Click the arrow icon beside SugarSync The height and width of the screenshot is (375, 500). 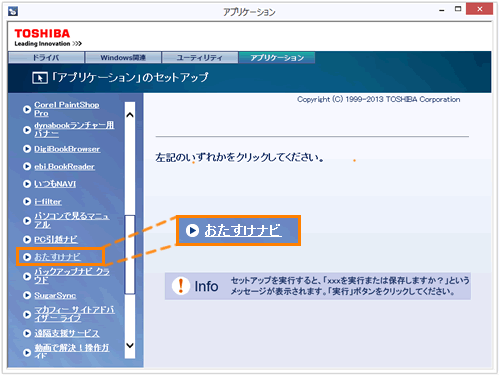click(x=27, y=295)
